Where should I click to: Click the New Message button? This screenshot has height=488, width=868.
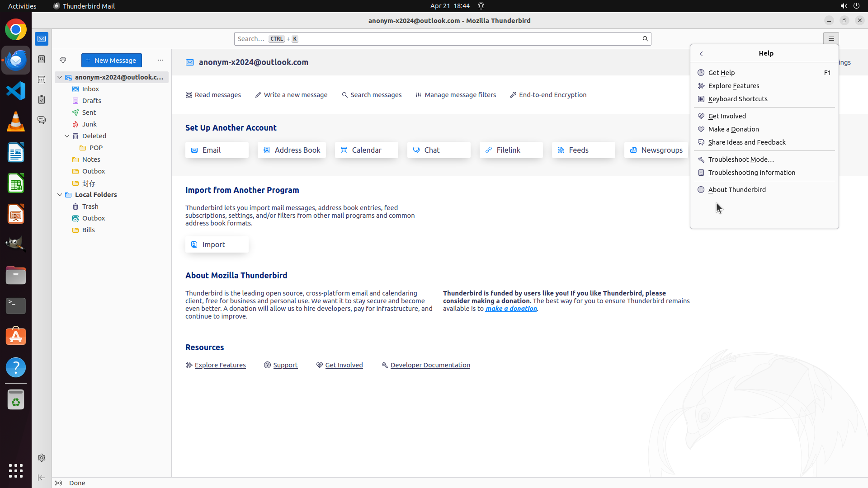pyautogui.click(x=111, y=61)
